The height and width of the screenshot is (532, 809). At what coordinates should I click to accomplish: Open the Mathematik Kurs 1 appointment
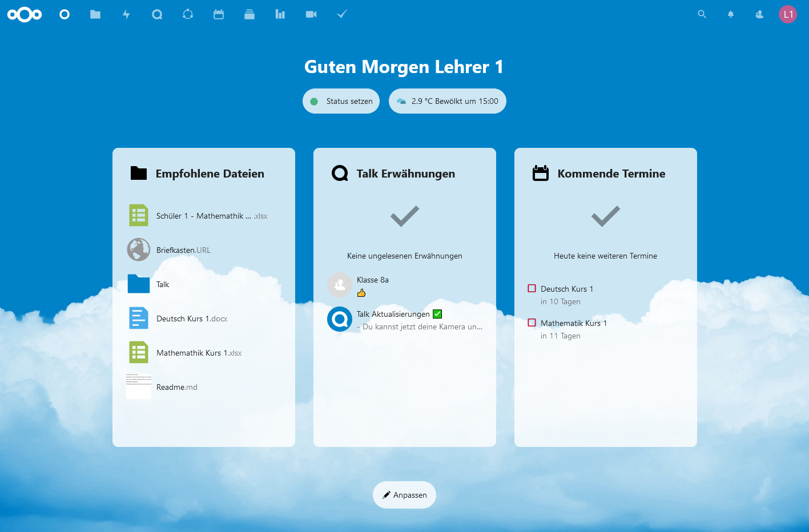click(605, 329)
